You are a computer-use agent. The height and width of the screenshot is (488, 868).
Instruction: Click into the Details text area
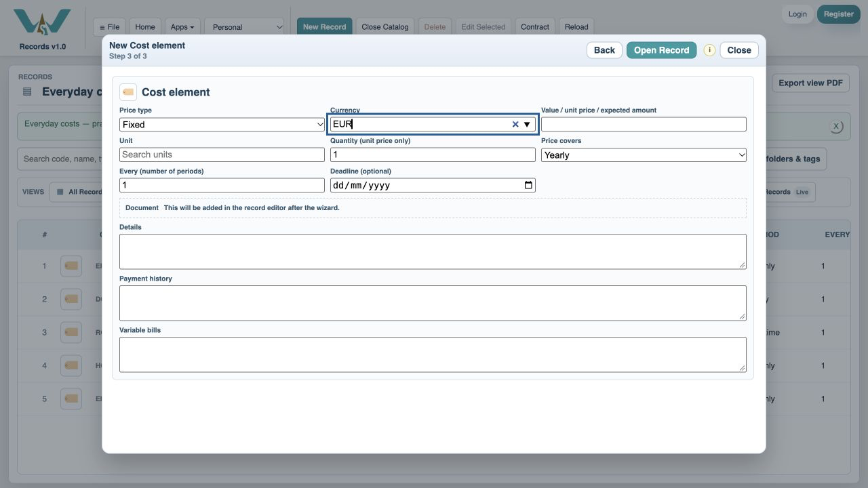pos(433,251)
